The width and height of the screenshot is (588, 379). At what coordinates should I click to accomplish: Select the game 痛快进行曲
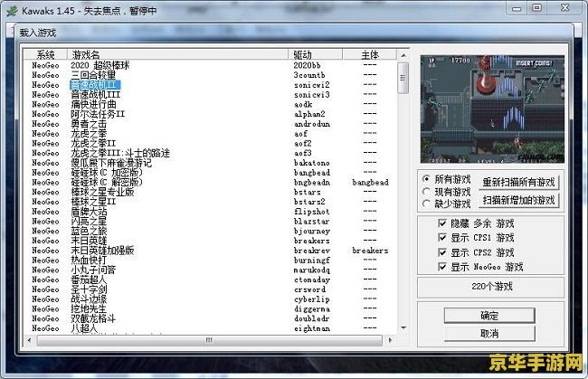[x=93, y=104]
